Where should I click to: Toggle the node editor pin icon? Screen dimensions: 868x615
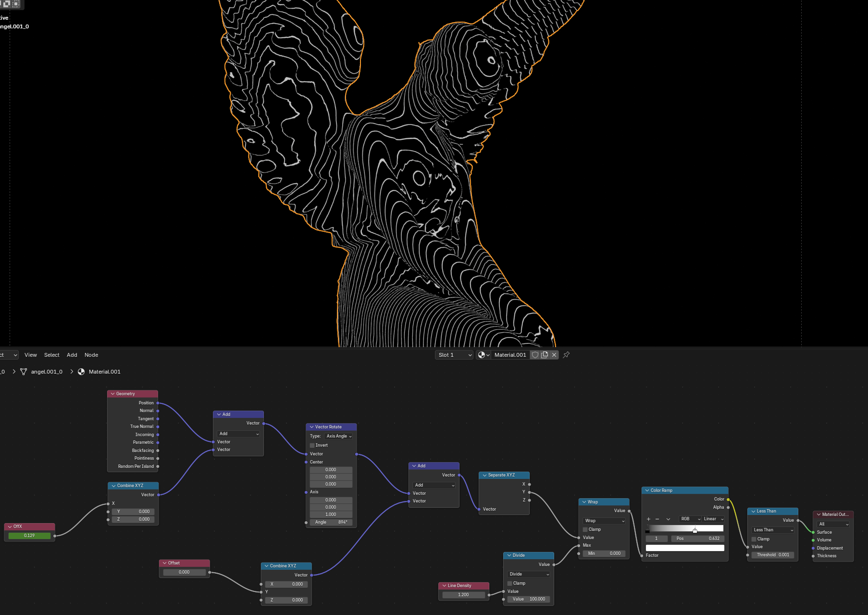tap(566, 355)
